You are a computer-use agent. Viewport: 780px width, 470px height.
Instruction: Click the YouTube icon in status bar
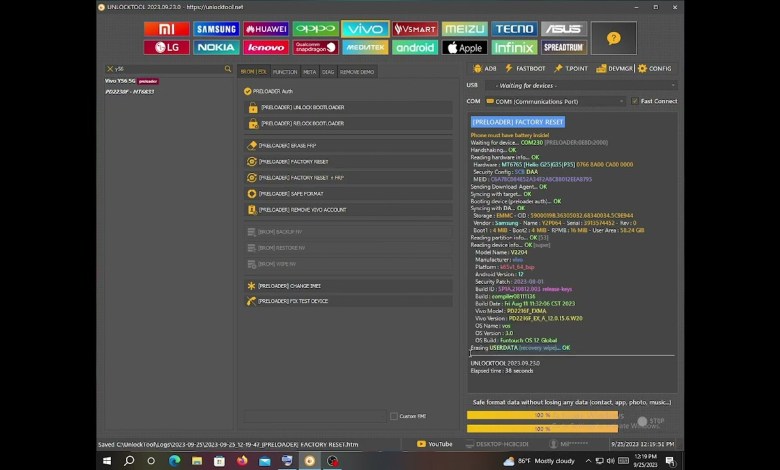point(421,444)
